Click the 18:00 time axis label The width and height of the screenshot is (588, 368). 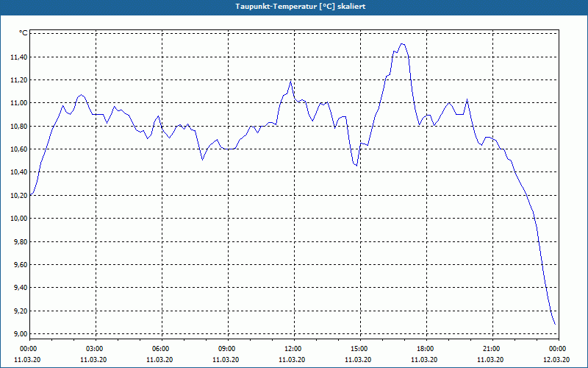[x=427, y=349]
